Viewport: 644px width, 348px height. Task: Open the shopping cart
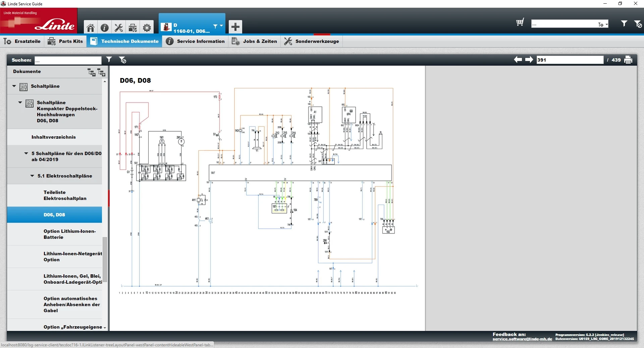[520, 22]
